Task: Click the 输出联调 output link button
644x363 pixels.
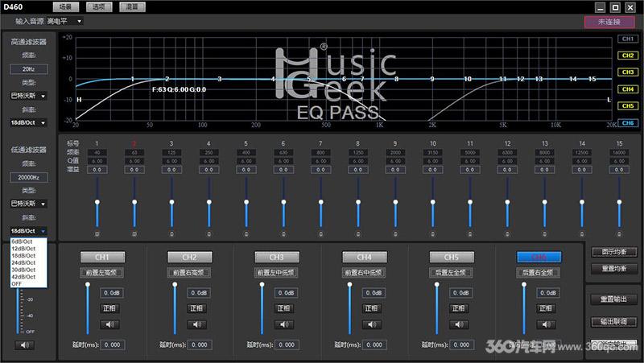Action: pyautogui.click(x=614, y=321)
